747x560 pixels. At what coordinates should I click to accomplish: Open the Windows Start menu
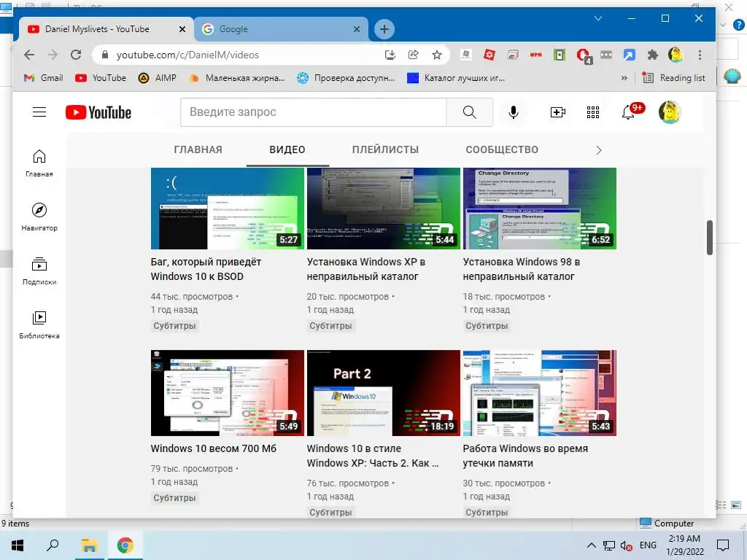coord(18,545)
